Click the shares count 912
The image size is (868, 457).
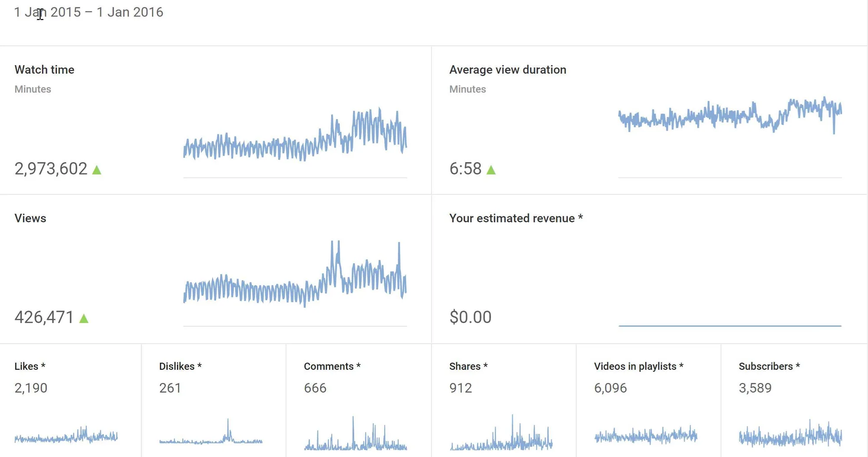pyautogui.click(x=460, y=388)
